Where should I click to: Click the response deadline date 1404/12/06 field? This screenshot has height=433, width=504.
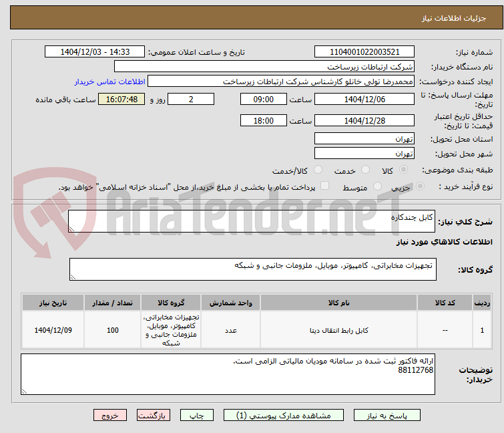[364, 99]
